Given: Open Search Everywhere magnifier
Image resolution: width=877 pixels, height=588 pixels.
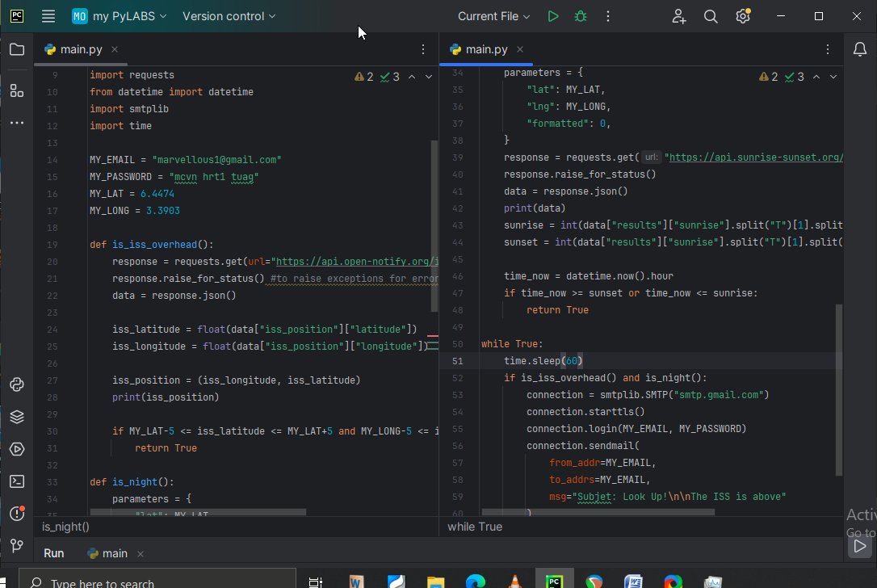Looking at the screenshot, I should click(x=711, y=16).
